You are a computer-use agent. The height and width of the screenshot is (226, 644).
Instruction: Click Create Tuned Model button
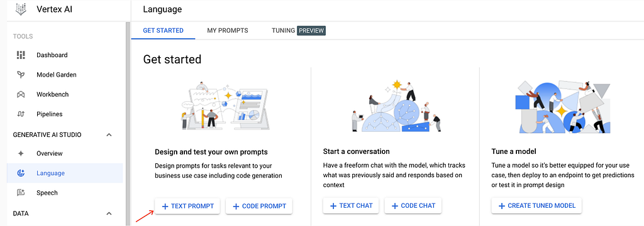tap(536, 205)
